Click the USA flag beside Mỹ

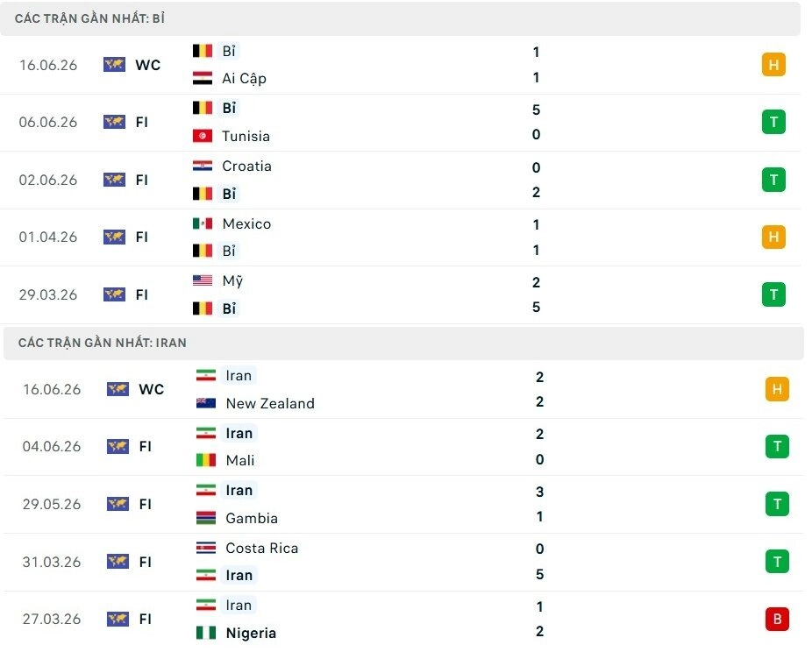pos(203,280)
